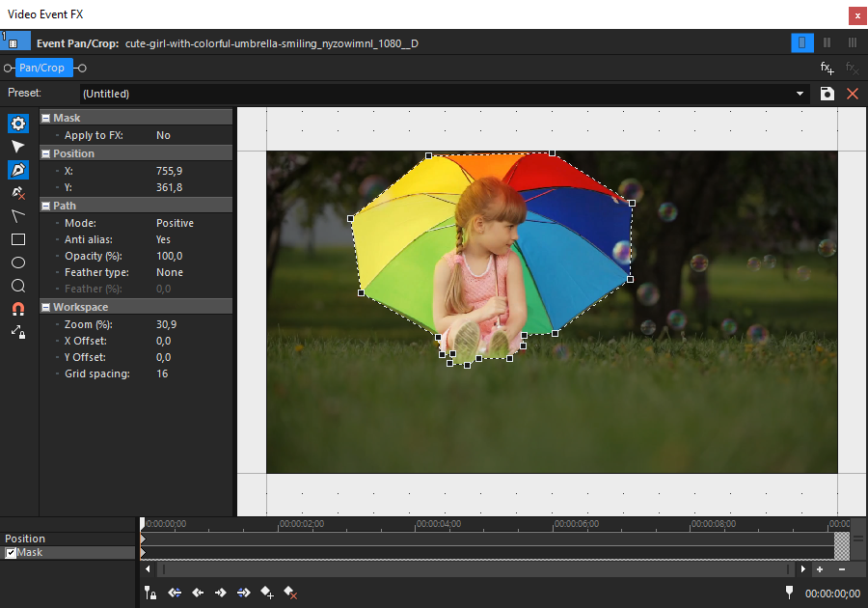Image resolution: width=868 pixels, height=608 pixels.
Task: Toggle the Mask checkbox in keyframe list
Action: [11, 553]
